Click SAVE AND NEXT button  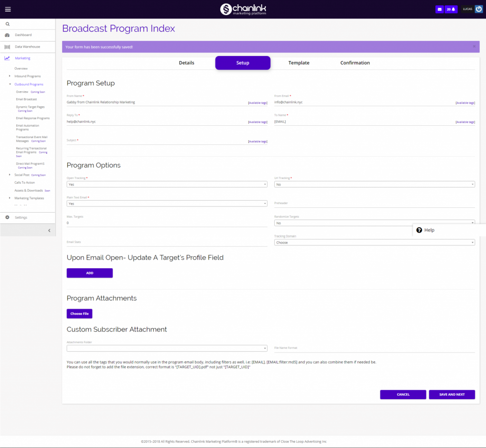pos(451,394)
